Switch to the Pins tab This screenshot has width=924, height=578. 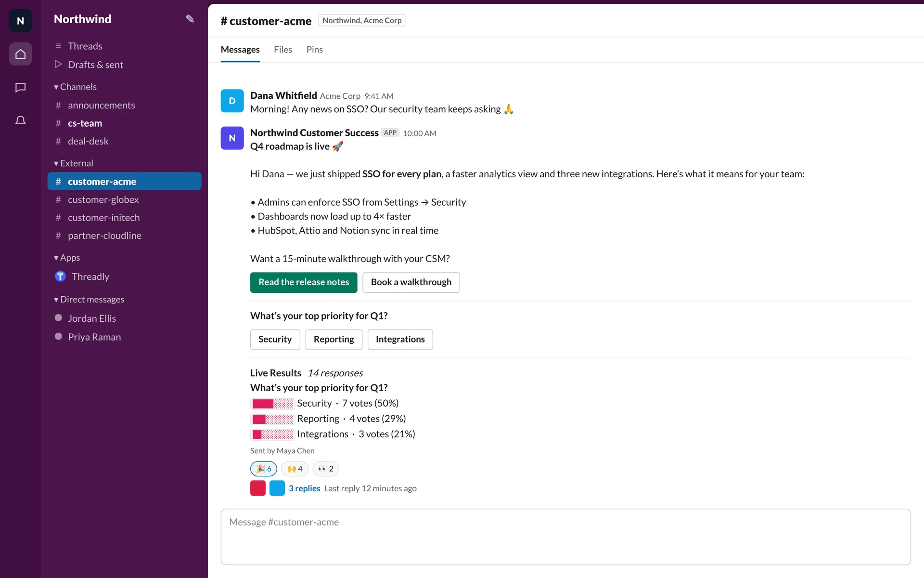315,50
